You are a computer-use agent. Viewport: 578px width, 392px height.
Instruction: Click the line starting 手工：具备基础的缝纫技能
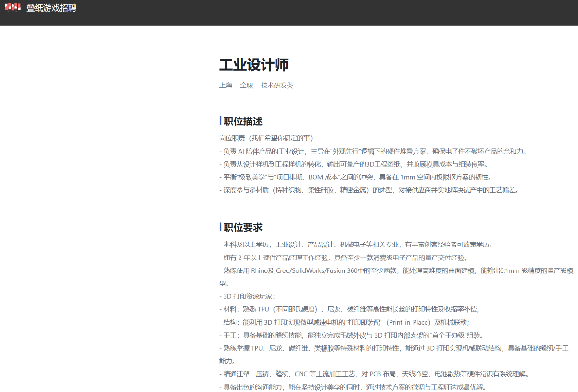click(x=352, y=335)
